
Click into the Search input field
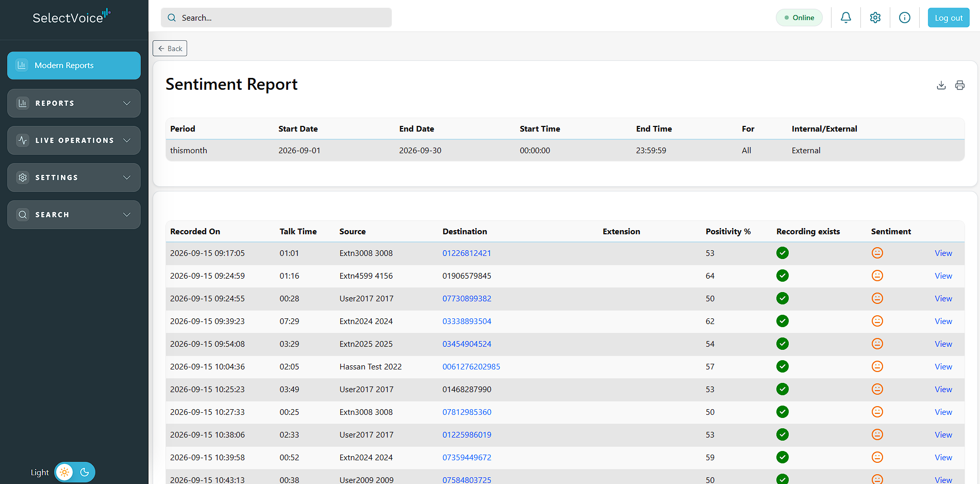(276, 18)
